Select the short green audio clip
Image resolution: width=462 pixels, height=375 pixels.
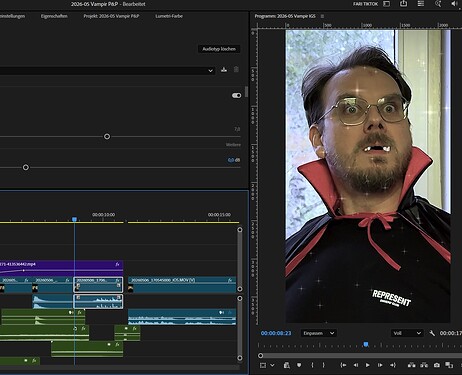pyautogui.click(x=127, y=333)
